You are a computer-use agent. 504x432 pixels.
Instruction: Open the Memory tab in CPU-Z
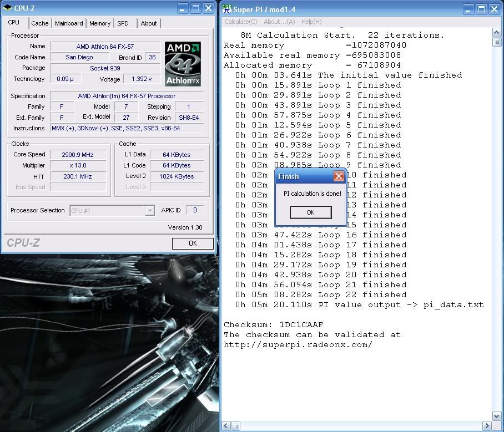pos(100,23)
